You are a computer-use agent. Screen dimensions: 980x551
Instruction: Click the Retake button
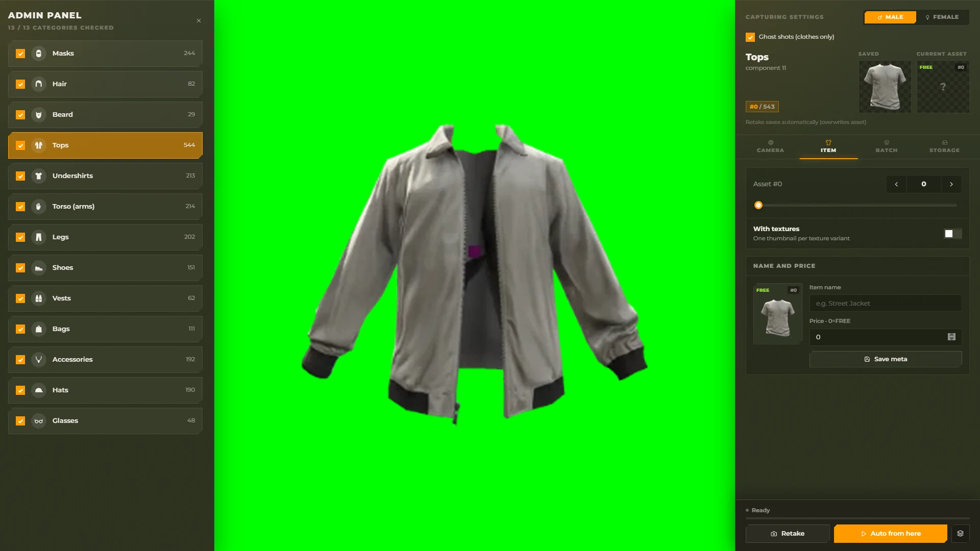788,534
